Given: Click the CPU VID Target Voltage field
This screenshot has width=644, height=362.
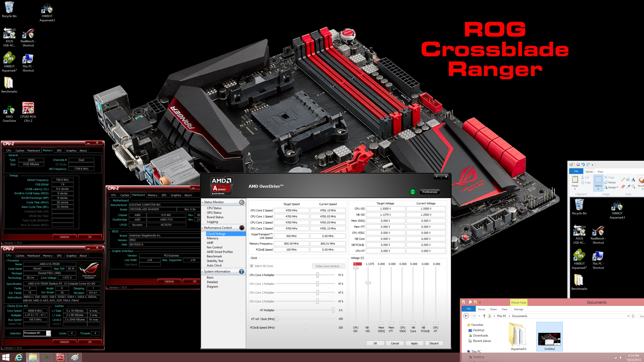Looking at the screenshot, I should point(385,209).
